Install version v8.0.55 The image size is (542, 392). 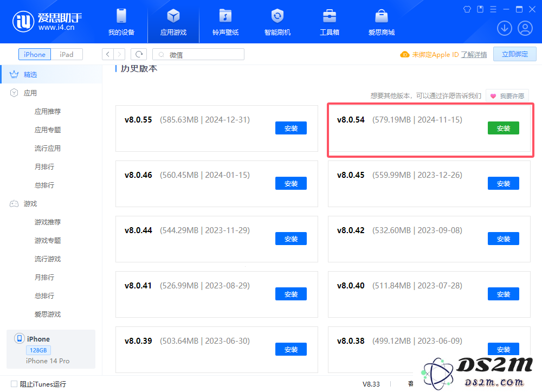[291, 128]
